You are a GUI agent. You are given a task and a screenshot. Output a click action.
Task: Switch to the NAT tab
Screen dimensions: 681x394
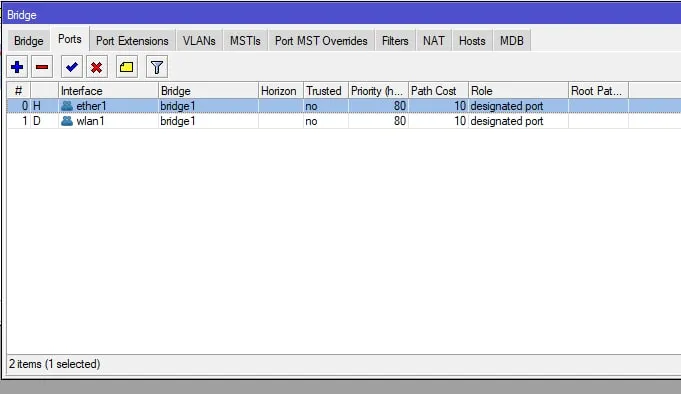point(433,41)
